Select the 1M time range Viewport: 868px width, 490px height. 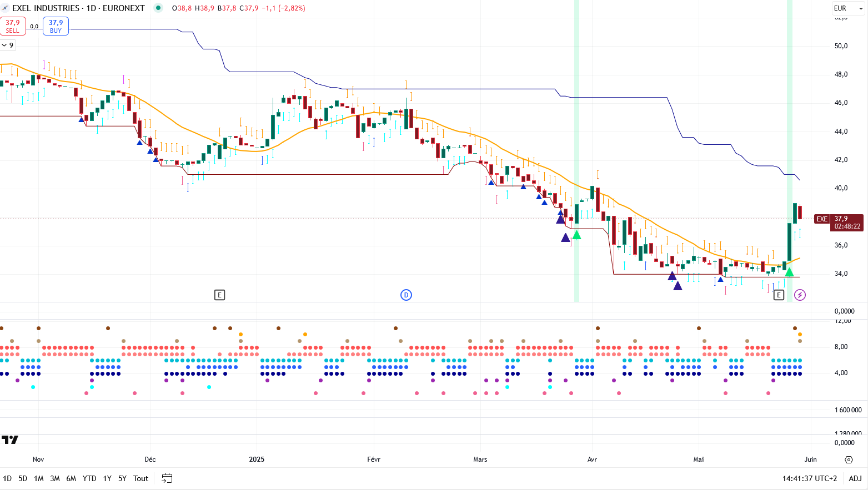[39, 478]
